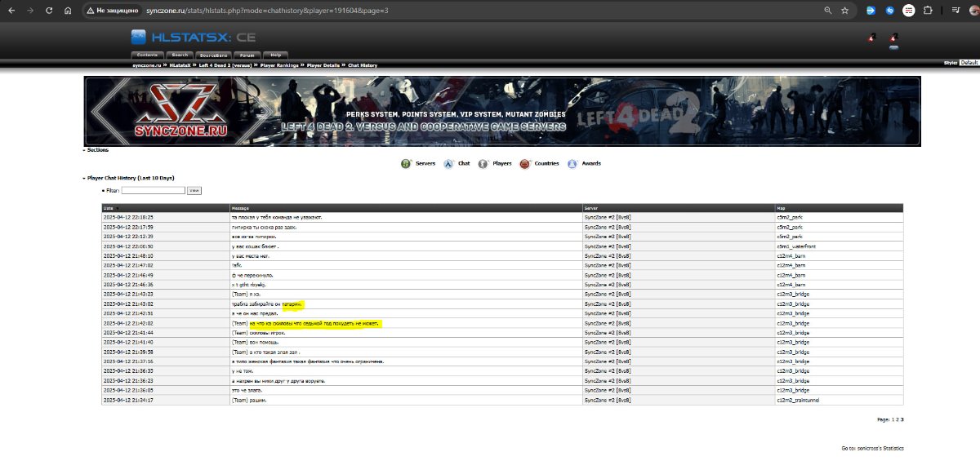Screen dimensions: 980x461
Task: Follow the synczone.ru breadcrumb link
Action: point(147,64)
